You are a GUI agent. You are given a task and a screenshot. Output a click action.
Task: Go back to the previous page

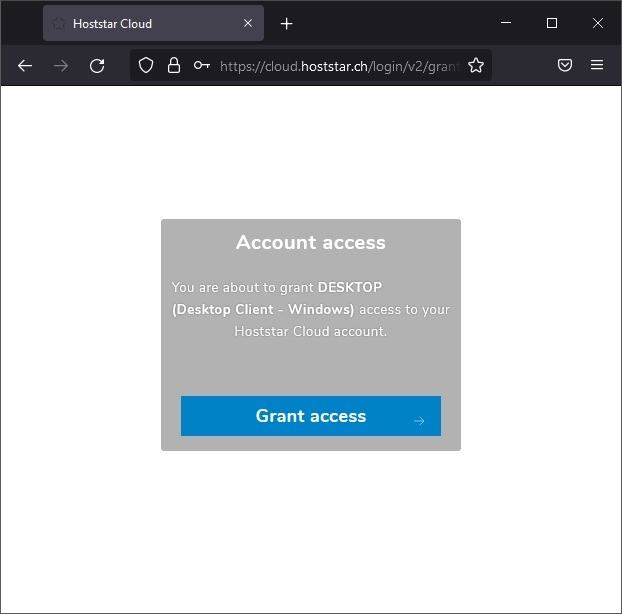(25, 65)
